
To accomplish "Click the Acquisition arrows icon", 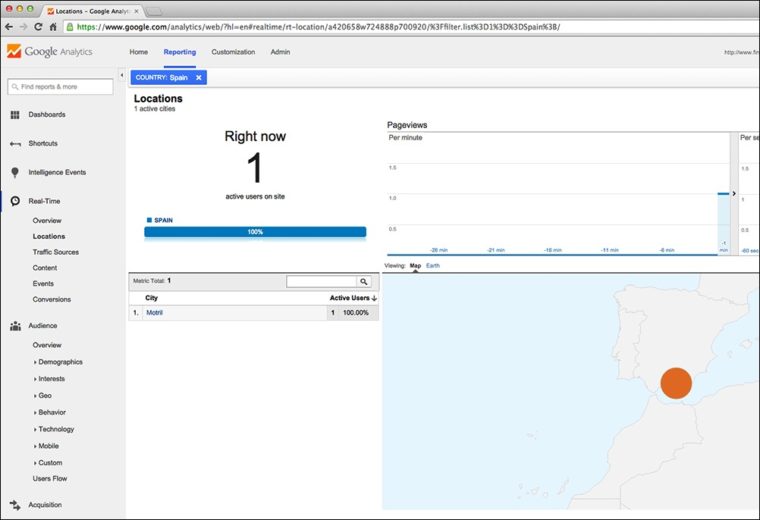I will 15,505.
